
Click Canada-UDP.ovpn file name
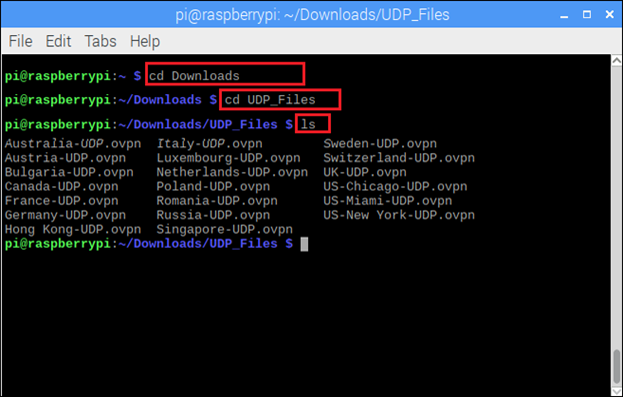pyautogui.click(x=62, y=186)
